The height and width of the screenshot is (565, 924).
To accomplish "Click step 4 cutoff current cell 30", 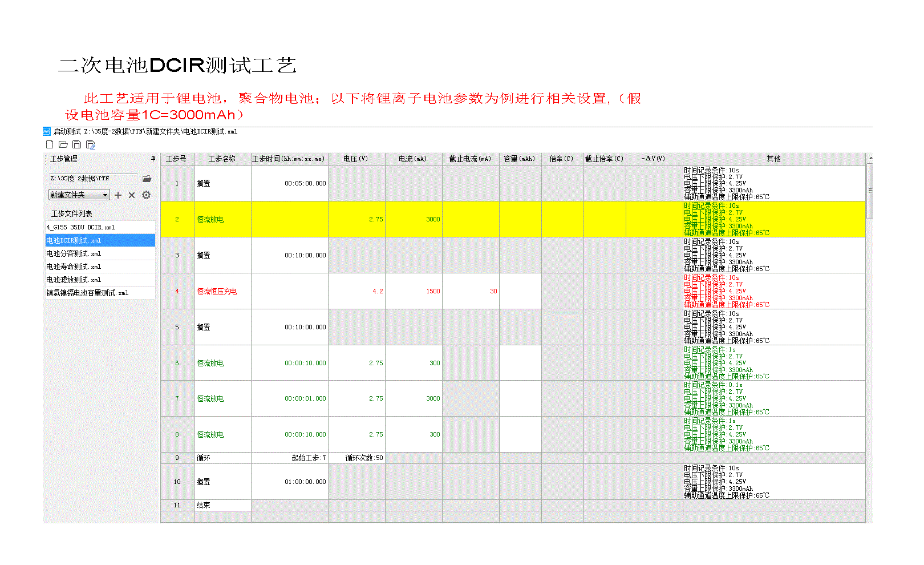I will pyautogui.click(x=471, y=291).
